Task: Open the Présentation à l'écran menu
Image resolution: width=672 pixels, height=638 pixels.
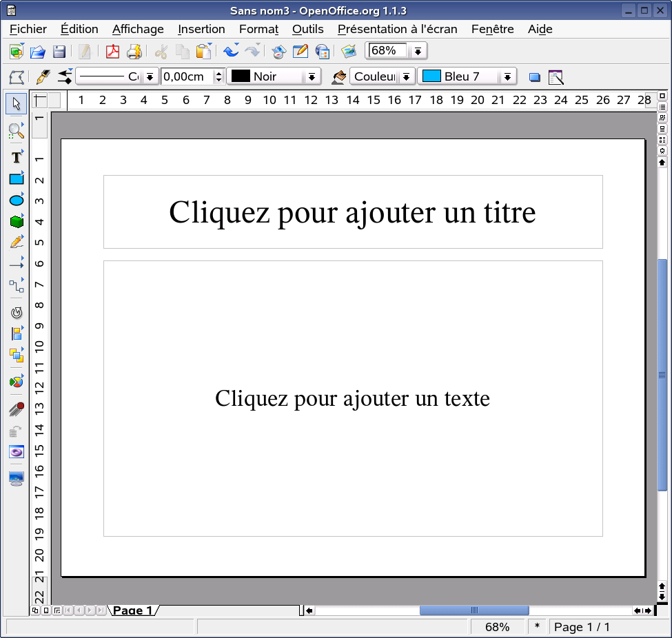Action: (x=397, y=29)
